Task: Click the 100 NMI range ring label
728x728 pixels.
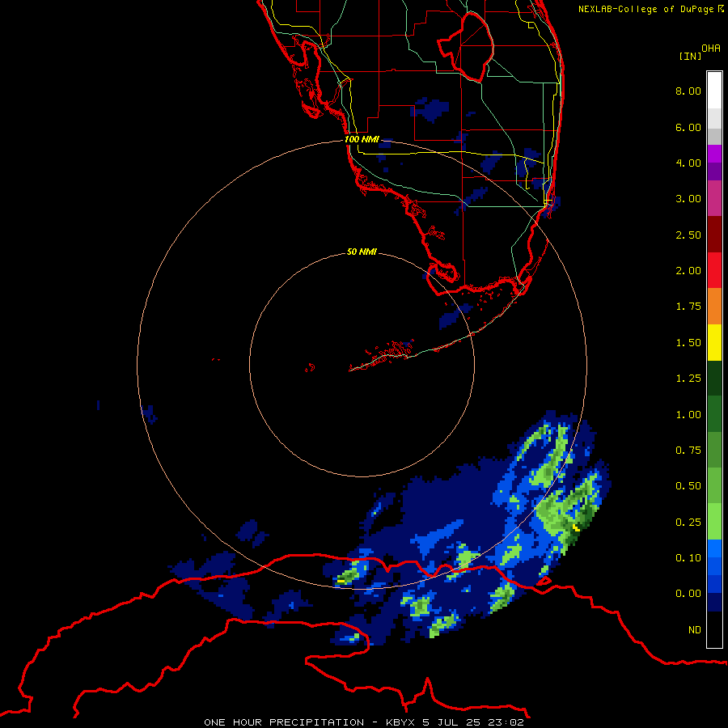Action: 362,139
